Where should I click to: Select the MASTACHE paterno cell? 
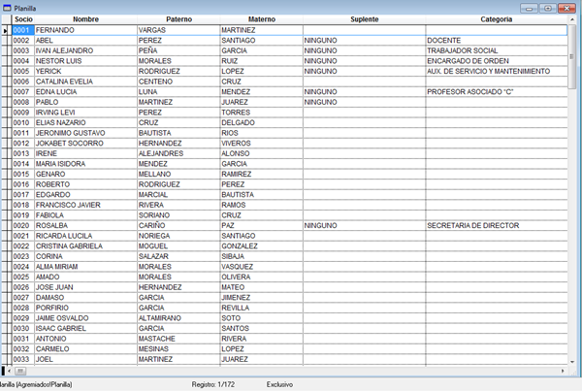tap(178, 339)
